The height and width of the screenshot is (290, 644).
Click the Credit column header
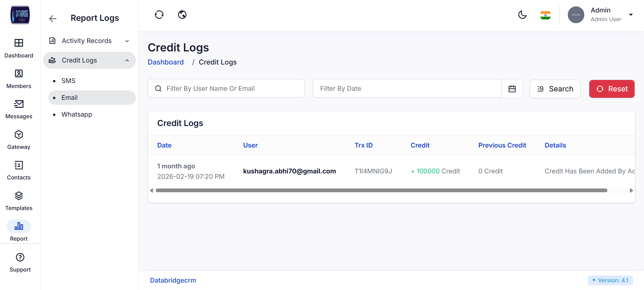[420, 145]
